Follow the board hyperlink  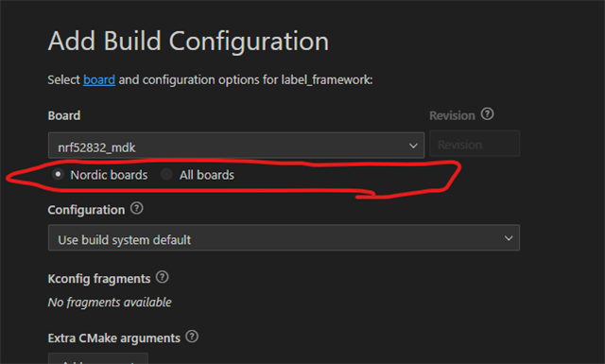(99, 80)
